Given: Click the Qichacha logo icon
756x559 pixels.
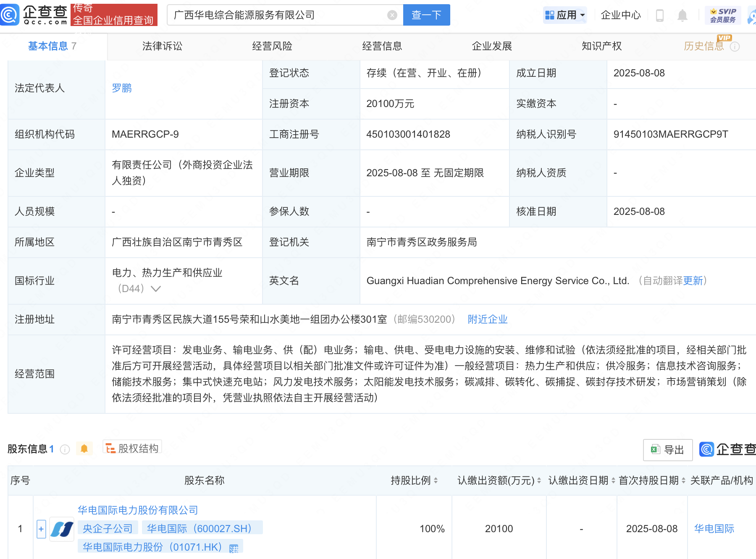Looking at the screenshot, I should coord(9,15).
